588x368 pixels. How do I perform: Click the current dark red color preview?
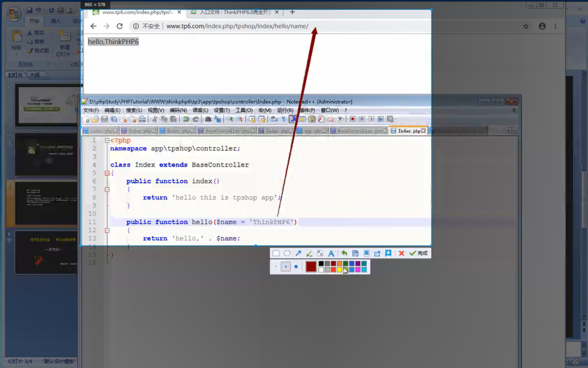pos(311,267)
